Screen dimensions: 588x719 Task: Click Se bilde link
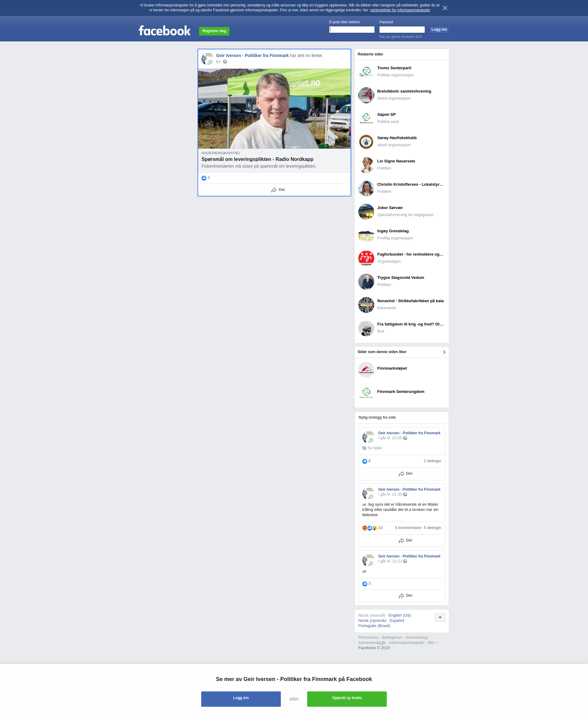374,448
